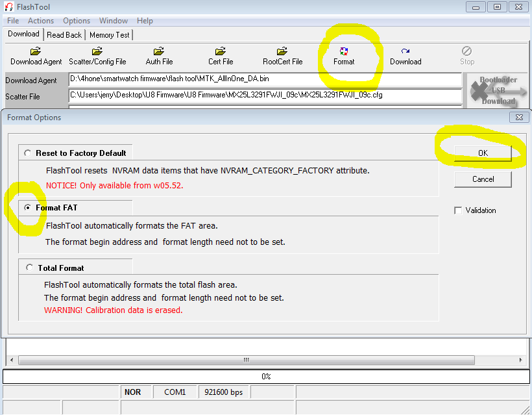Click the 0% progress bar
Viewport: 532px width, 415px height.
coord(265,376)
